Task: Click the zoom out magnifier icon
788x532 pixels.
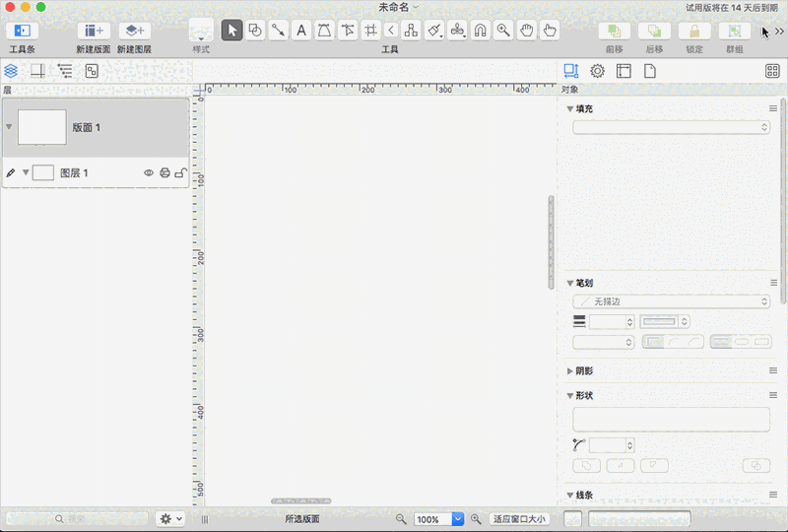Action: (401, 518)
